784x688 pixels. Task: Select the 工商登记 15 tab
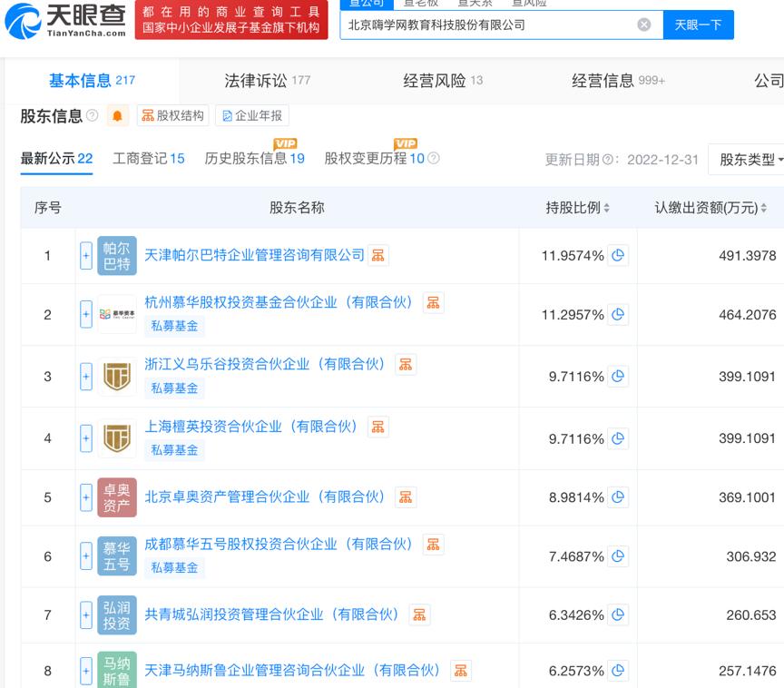tap(148, 158)
